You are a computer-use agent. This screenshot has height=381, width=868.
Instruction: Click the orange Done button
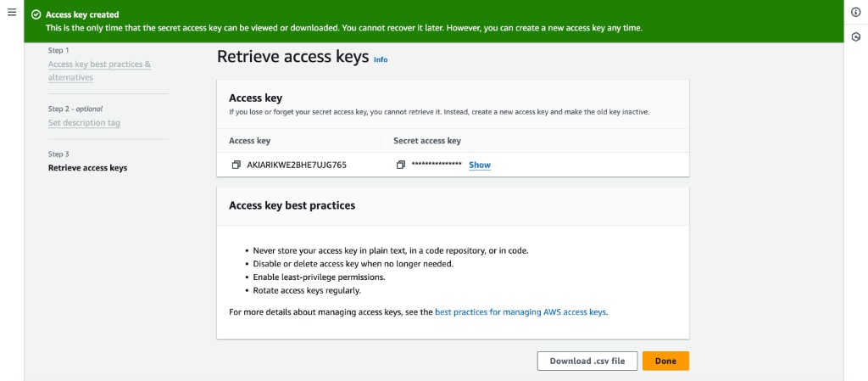point(665,361)
